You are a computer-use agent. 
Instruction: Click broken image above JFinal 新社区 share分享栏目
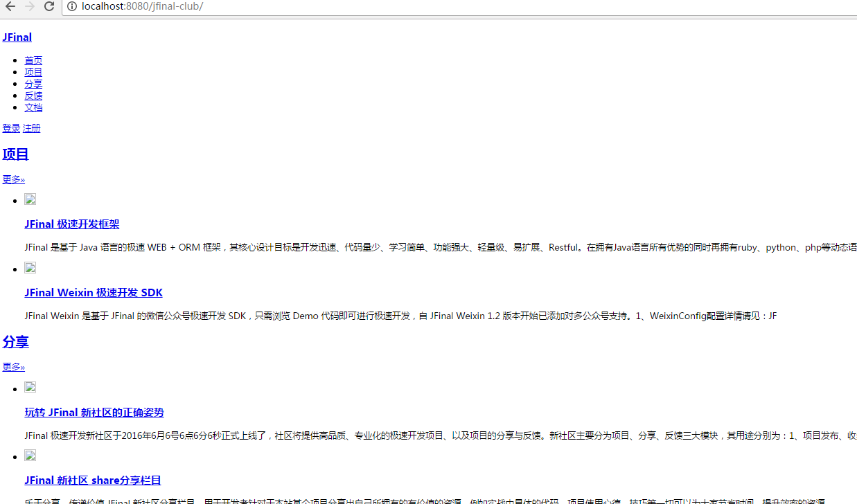(x=30, y=456)
